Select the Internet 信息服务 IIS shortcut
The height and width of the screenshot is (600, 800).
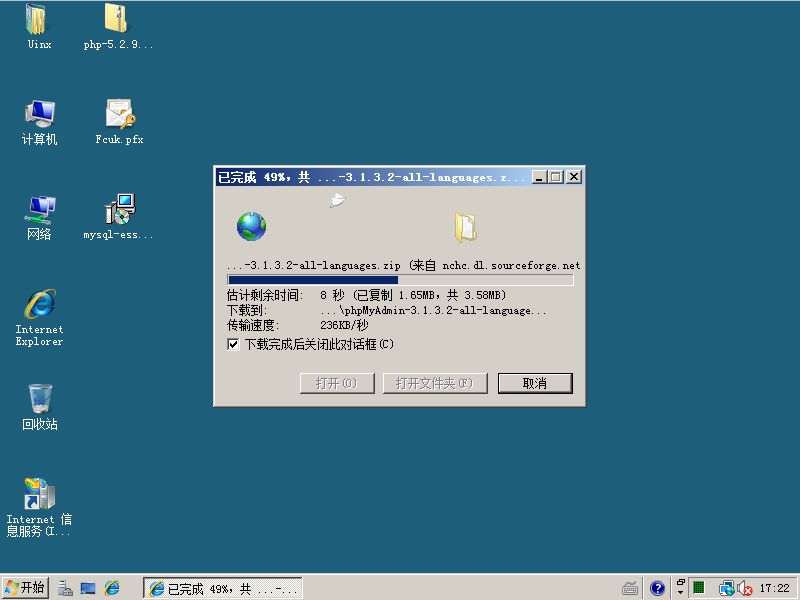click(39, 507)
